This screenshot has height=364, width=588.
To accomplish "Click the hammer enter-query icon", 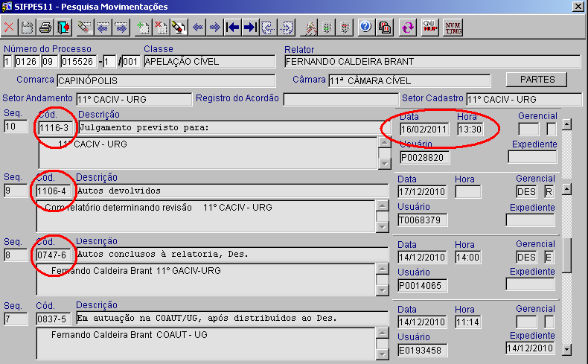I will tap(310, 28).
